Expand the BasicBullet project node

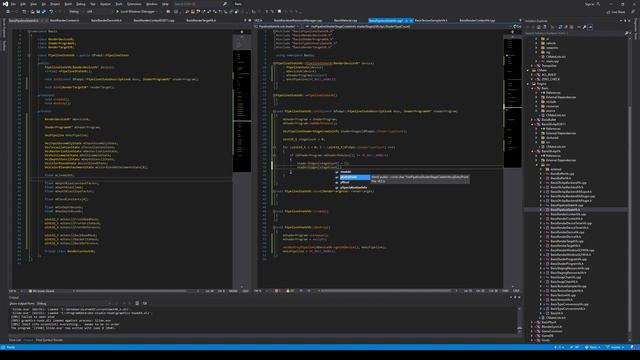click(x=532, y=120)
